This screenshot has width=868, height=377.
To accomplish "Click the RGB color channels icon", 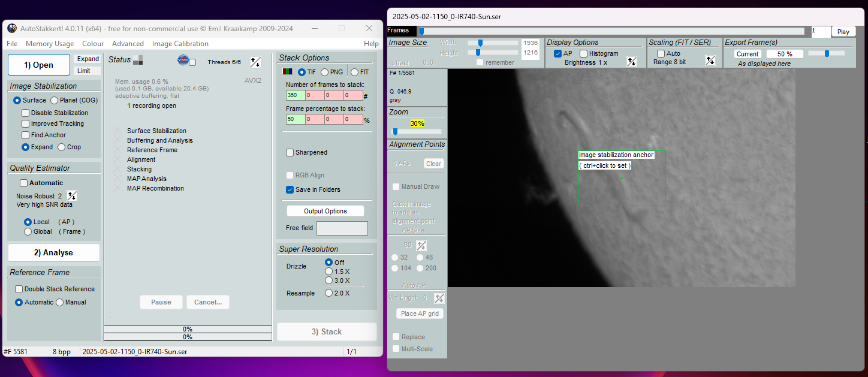I will 287,72.
